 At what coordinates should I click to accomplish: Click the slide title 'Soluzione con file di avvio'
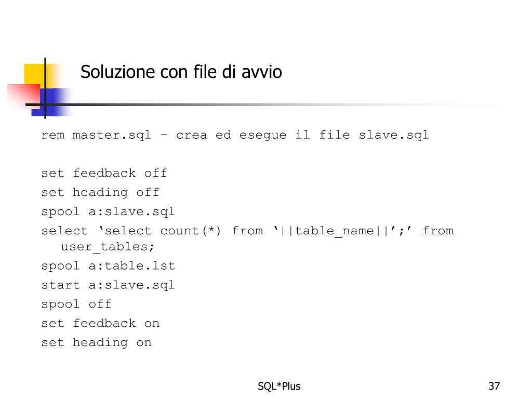tap(181, 72)
